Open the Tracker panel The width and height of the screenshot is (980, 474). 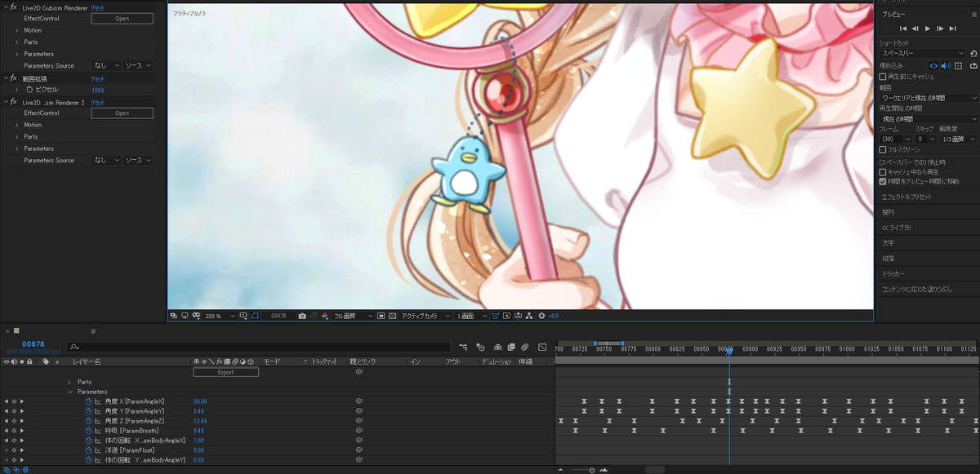coord(893,274)
